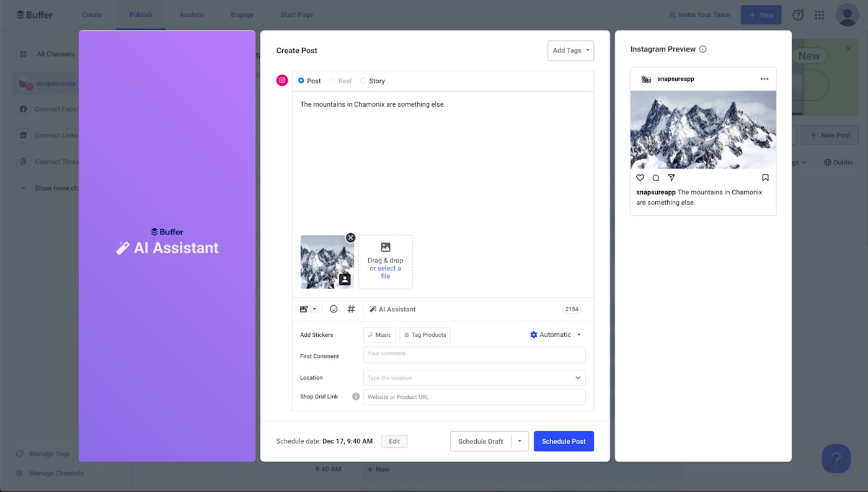Expand Show more channels in sidebar
Image resolution: width=868 pixels, height=492 pixels.
click(48, 188)
